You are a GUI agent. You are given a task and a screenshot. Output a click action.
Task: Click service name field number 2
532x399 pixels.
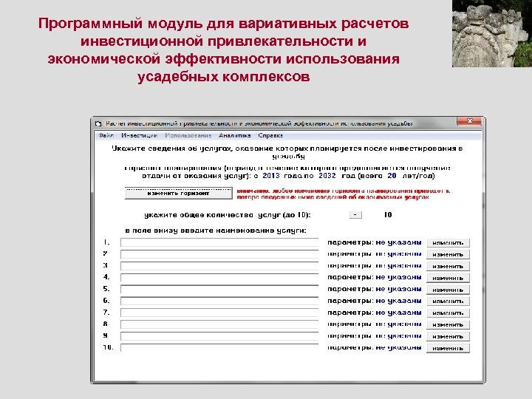[219, 254]
